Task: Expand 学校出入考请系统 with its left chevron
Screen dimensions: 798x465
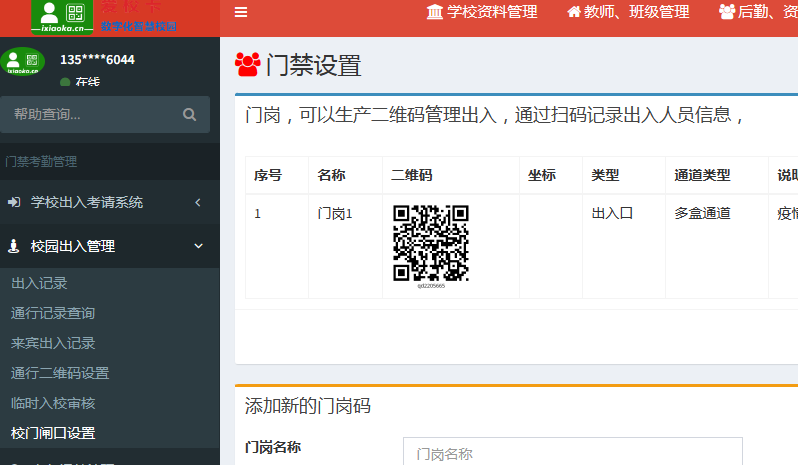Action: pos(198,202)
